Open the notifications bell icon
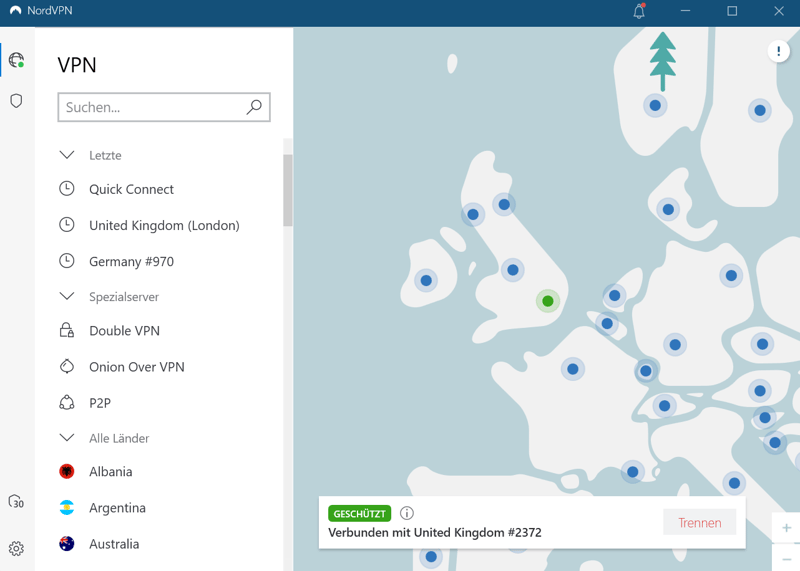This screenshot has height=571, width=800. pos(639,11)
